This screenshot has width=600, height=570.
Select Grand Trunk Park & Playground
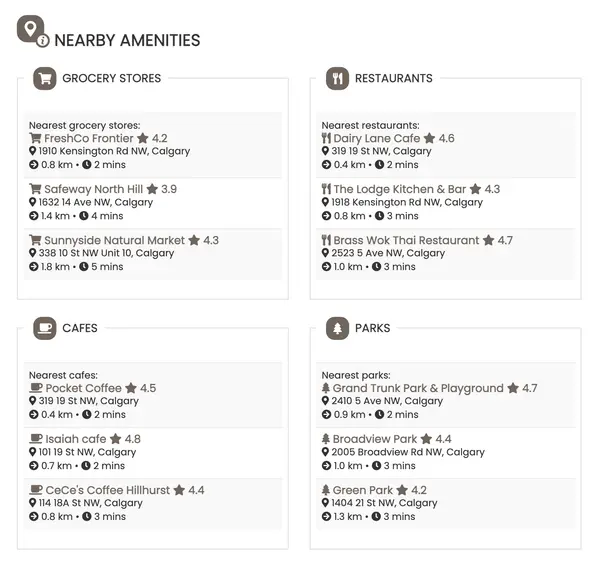418,388
